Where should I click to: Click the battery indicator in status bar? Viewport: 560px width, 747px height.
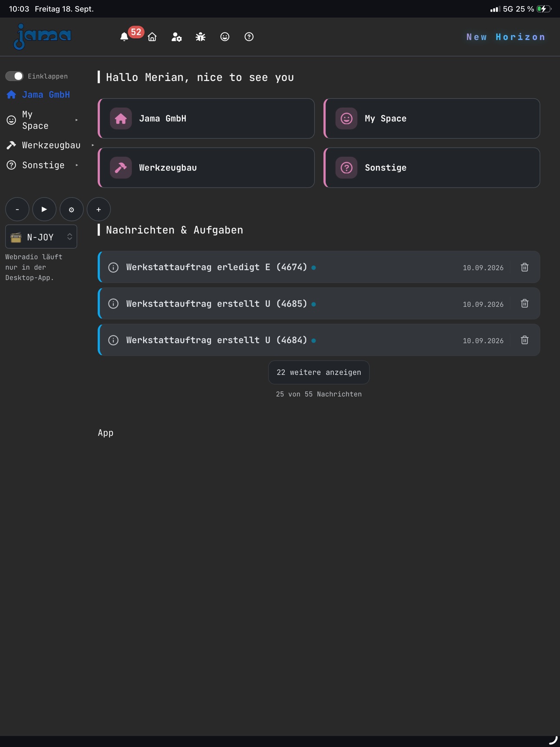[x=544, y=9]
